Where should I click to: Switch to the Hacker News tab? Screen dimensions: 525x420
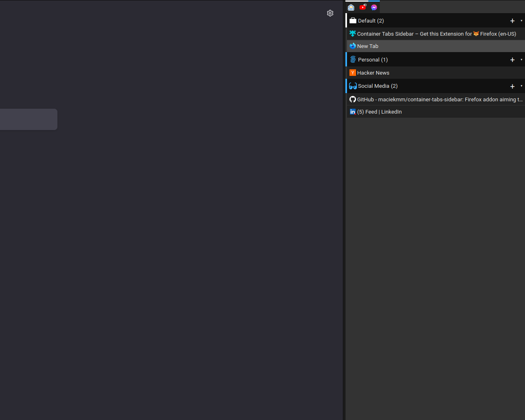(x=436, y=73)
